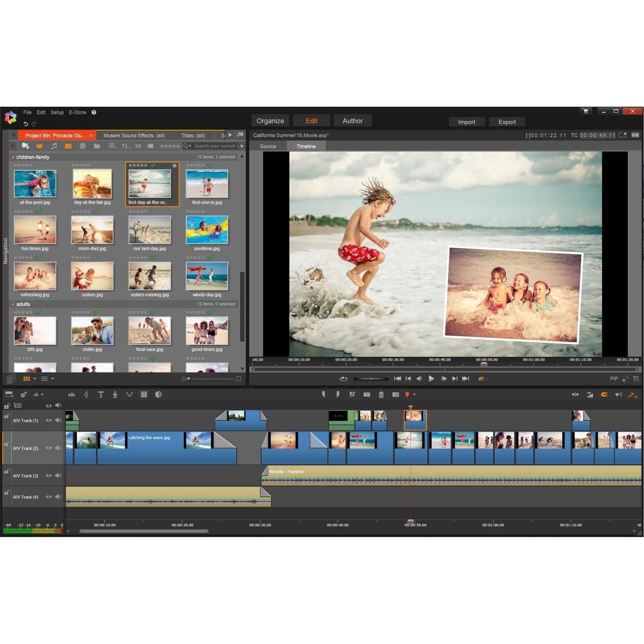Select the razor blade split tool
644x644 pixels.
point(352,394)
